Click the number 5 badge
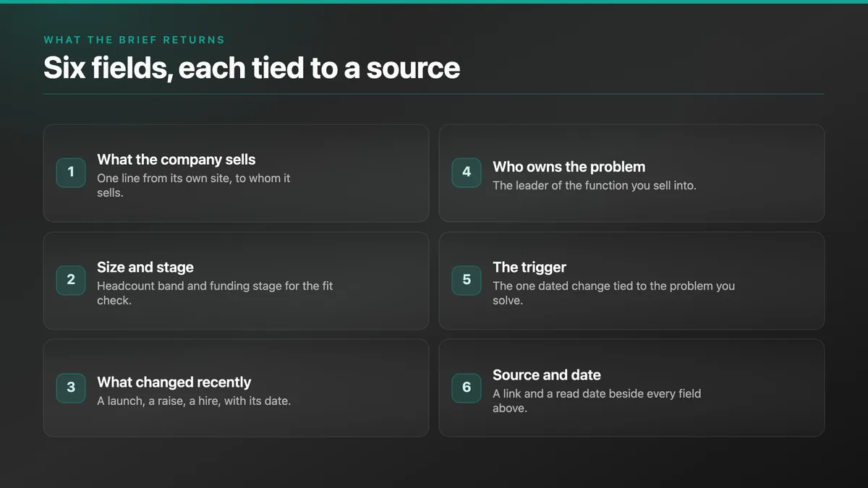Viewport: 868px width, 488px height. coord(467,280)
